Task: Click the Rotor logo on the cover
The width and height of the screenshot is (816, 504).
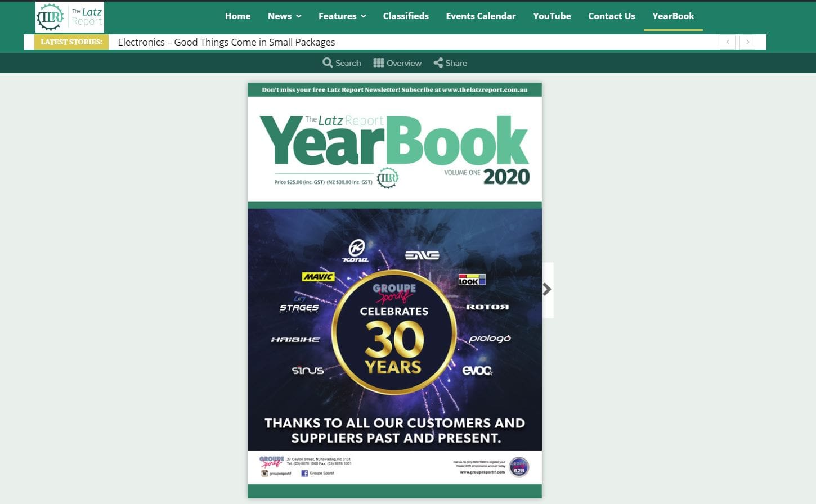Action: tap(487, 307)
